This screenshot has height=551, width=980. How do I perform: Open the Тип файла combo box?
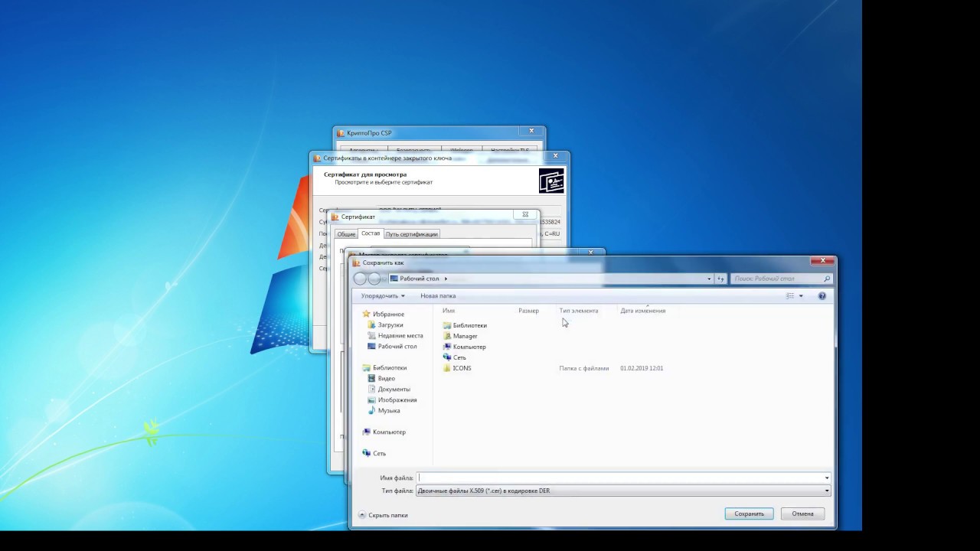(x=623, y=491)
